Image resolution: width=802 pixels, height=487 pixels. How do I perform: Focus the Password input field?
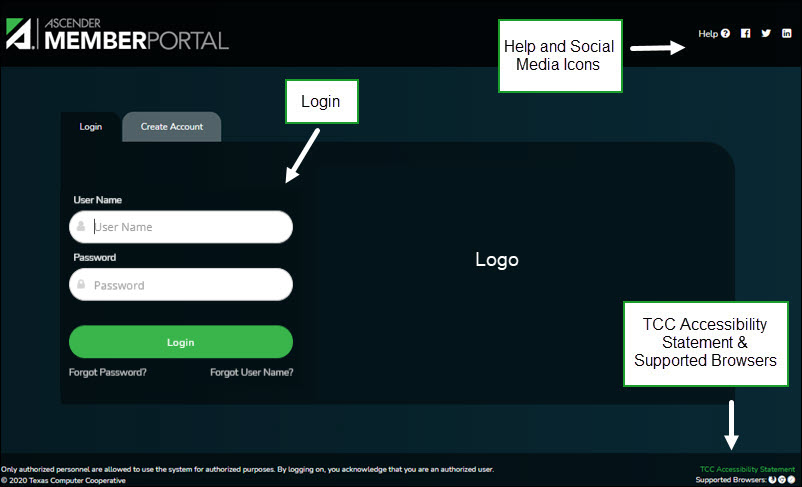(x=181, y=284)
